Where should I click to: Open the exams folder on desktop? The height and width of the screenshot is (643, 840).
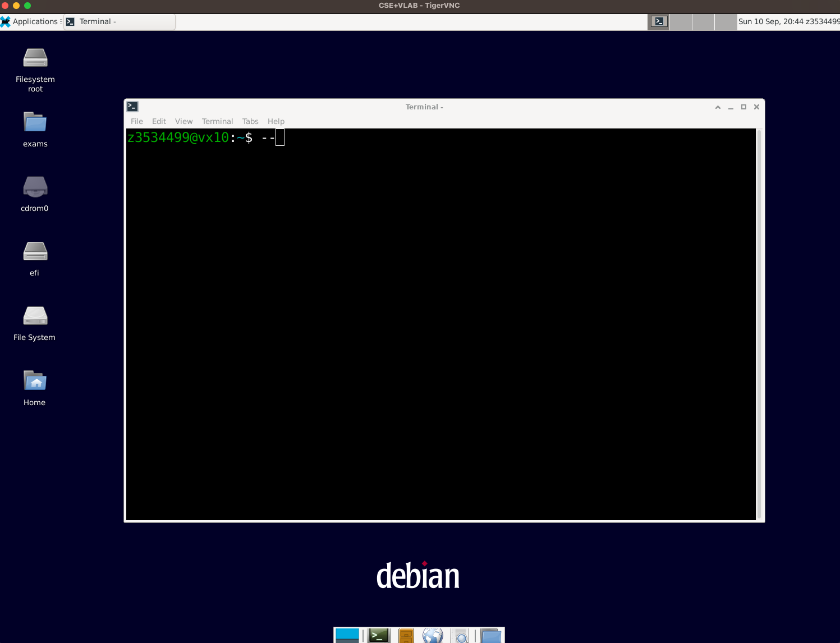(x=35, y=123)
